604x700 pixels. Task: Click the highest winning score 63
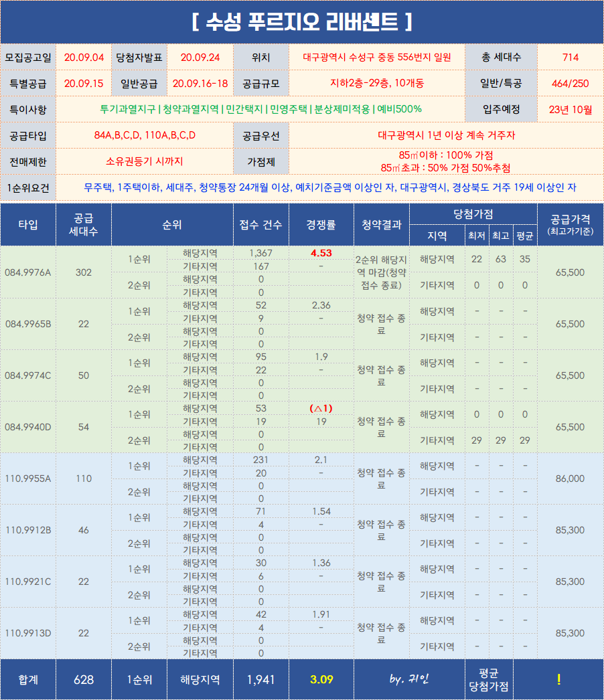point(501,260)
